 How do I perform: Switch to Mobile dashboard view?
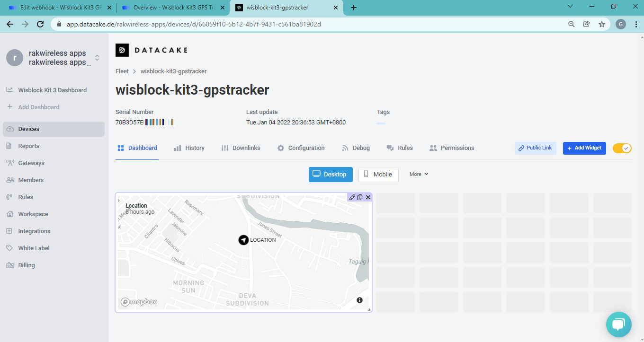click(378, 174)
